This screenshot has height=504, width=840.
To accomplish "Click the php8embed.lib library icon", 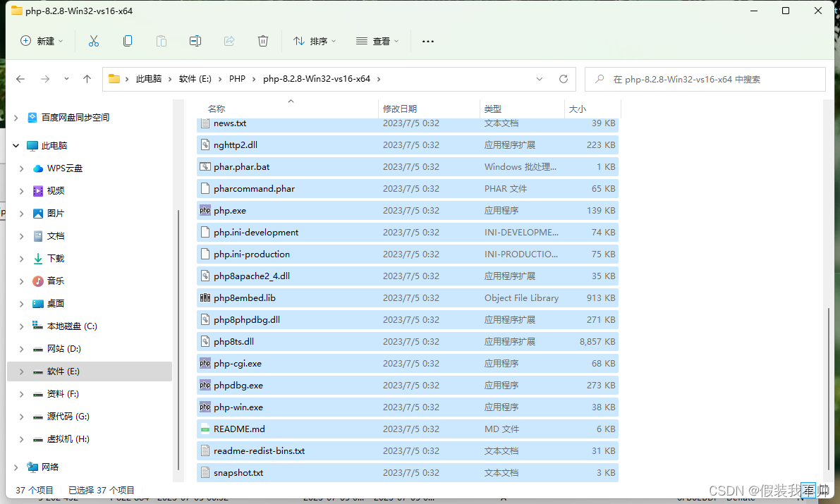I will (205, 297).
